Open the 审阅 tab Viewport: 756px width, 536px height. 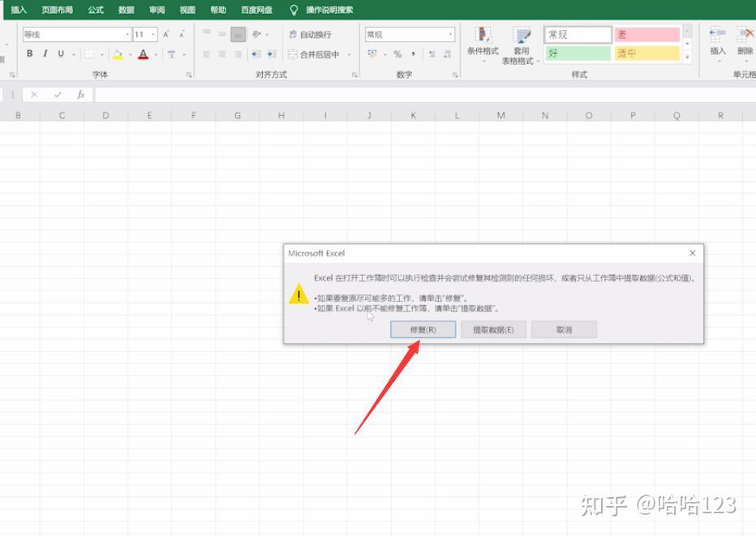tap(157, 10)
